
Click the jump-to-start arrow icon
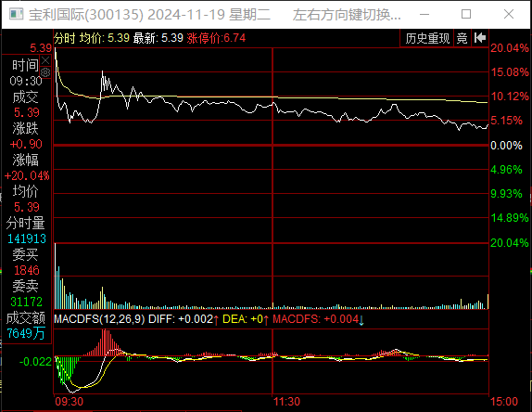[x=480, y=38]
